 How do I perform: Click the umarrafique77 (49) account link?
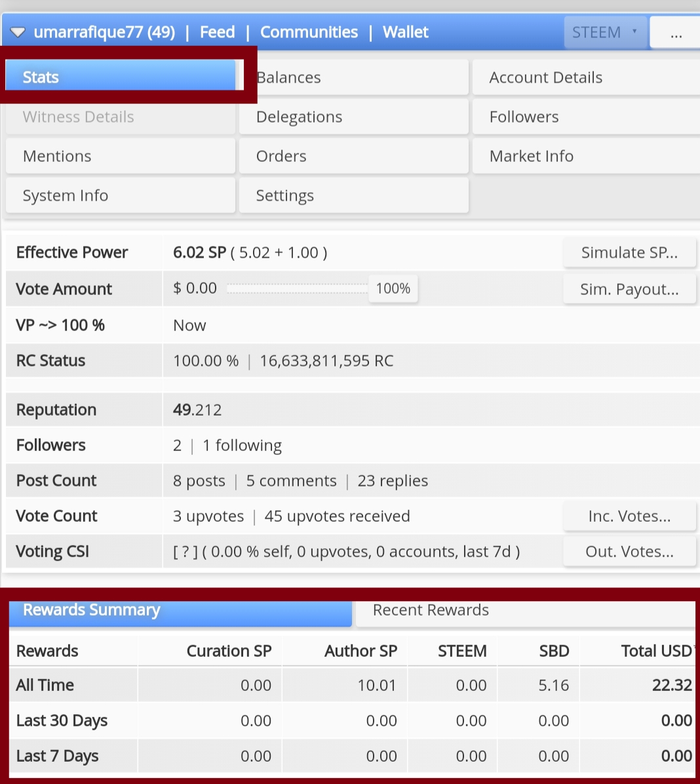[x=104, y=32]
